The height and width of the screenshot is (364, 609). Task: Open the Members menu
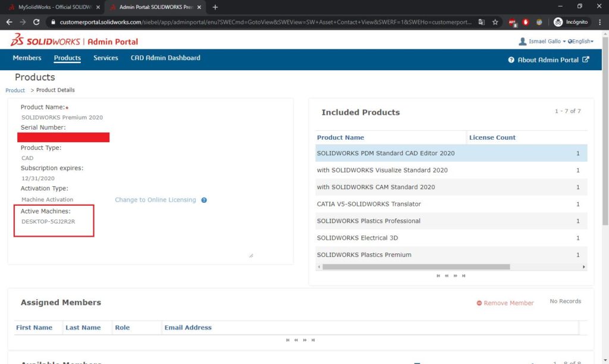tap(27, 58)
